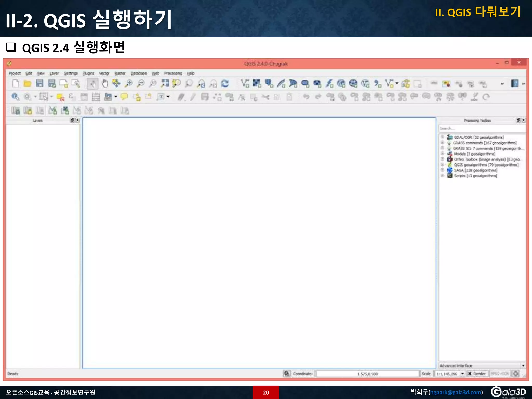Select the Pan Map hand tool
This screenshot has width=532, height=399.
point(105,84)
